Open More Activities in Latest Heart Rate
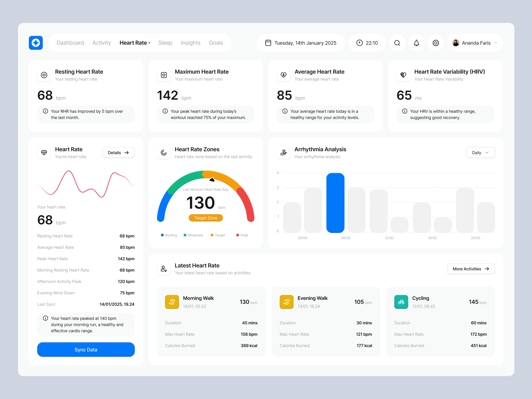532x399 pixels. coord(471,269)
